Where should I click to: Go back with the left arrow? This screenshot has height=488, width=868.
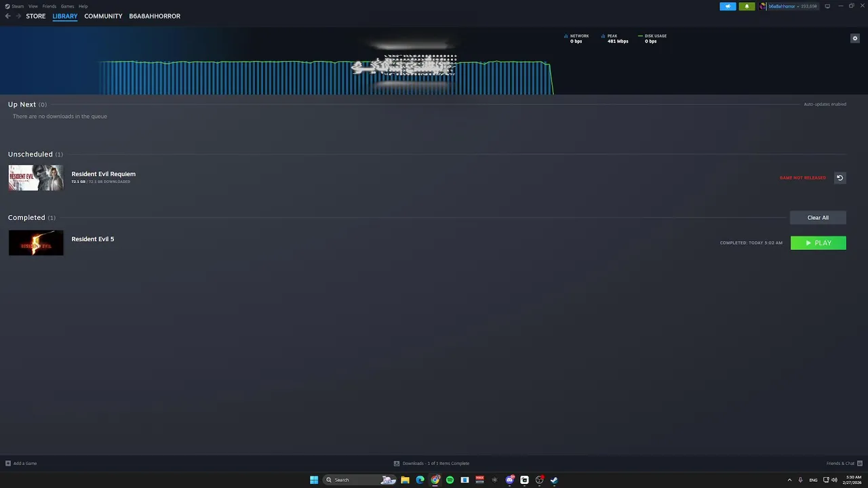(x=7, y=16)
